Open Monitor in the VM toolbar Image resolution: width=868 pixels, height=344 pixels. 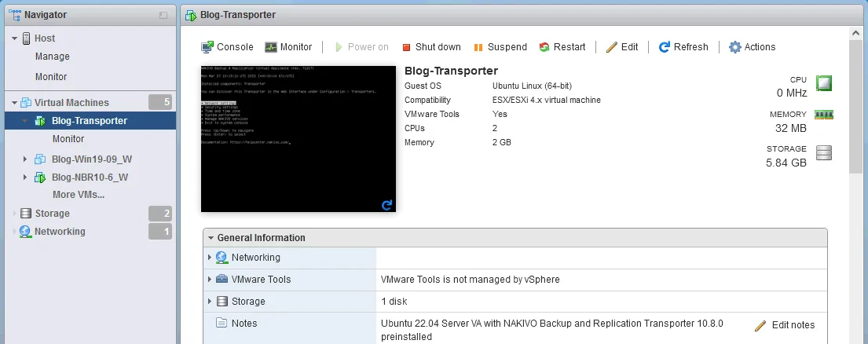[x=288, y=47]
